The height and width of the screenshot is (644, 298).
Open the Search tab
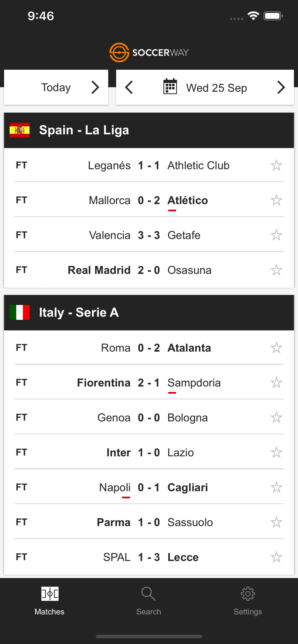coord(149,600)
